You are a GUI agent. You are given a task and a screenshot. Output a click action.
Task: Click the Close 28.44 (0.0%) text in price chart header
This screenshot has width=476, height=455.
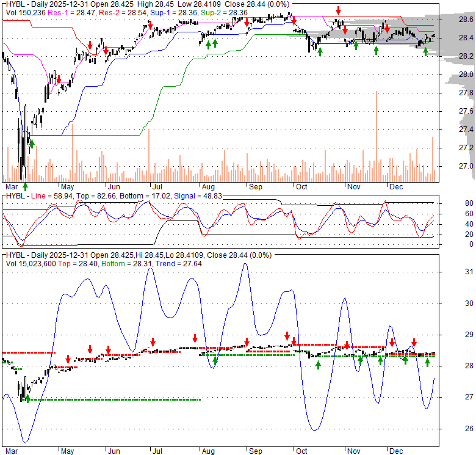click(257, 4)
